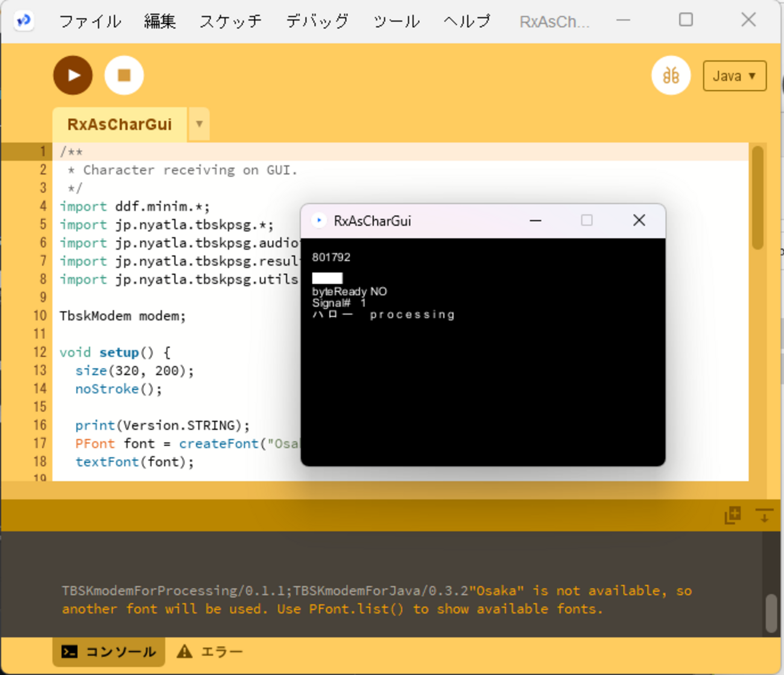Open the デバッグ menu
Image resolution: width=784 pixels, height=675 pixels.
click(317, 22)
